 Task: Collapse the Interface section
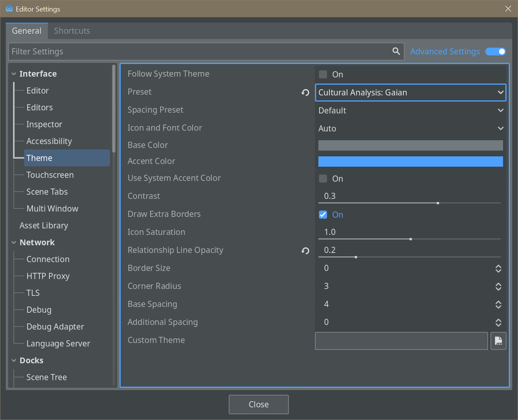pyautogui.click(x=14, y=74)
